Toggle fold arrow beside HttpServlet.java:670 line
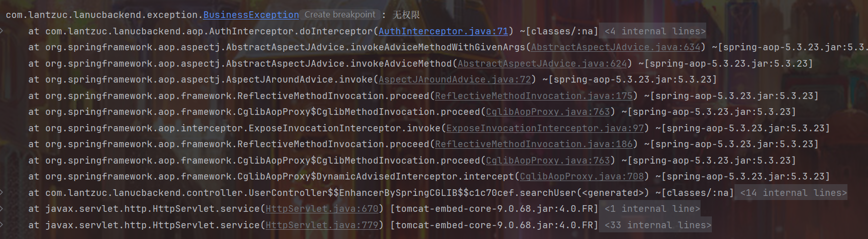 (x=2, y=209)
